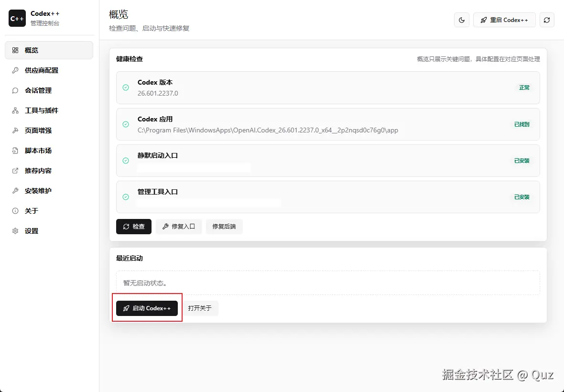564x392 pixels.
Task: Click the check icon in 管理工具入口 row
Action: coord(126,197)
